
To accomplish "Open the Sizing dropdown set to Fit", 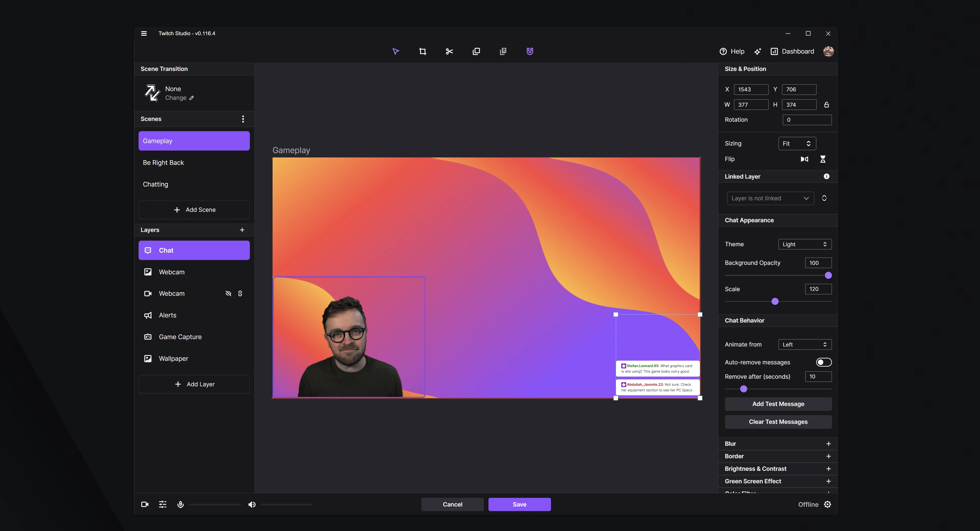I will (x=797, y=143).
